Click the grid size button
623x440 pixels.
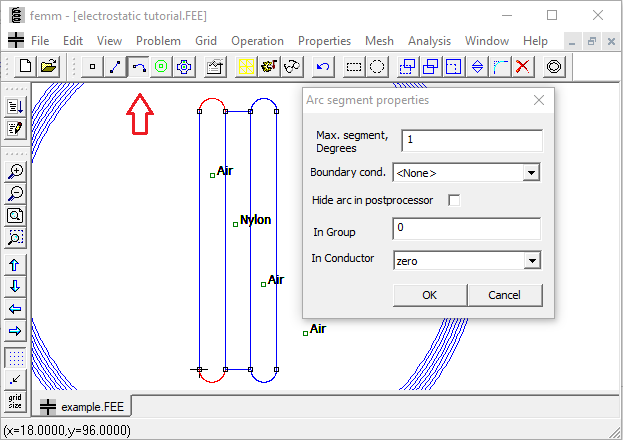point(15,401)
